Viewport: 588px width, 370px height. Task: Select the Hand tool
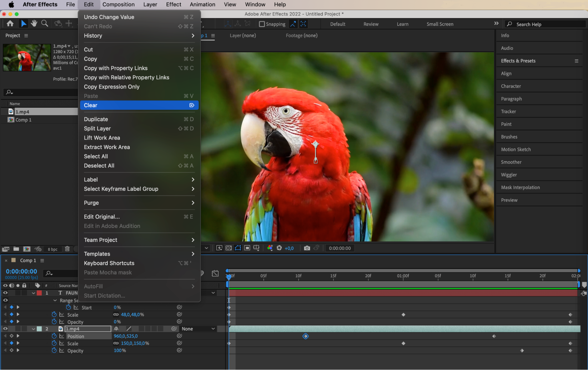tap(34, 24)
